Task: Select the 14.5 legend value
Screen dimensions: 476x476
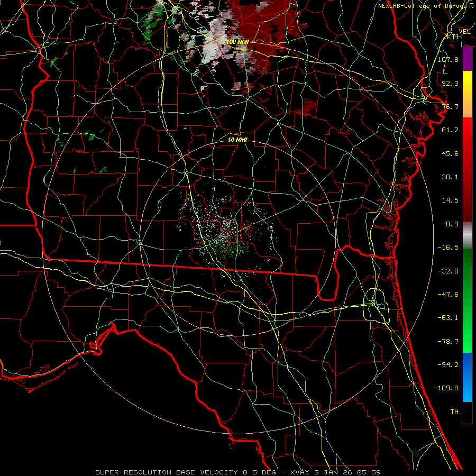Action: click(x=450, y=200)
